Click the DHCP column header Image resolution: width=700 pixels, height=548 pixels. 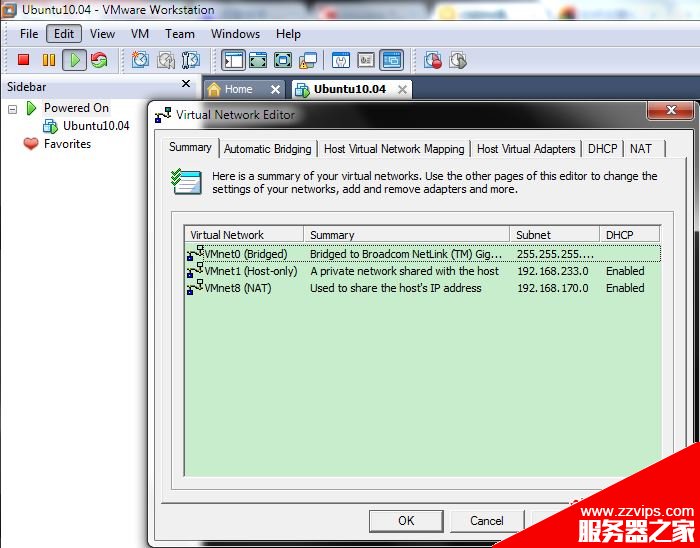[629, 235]
